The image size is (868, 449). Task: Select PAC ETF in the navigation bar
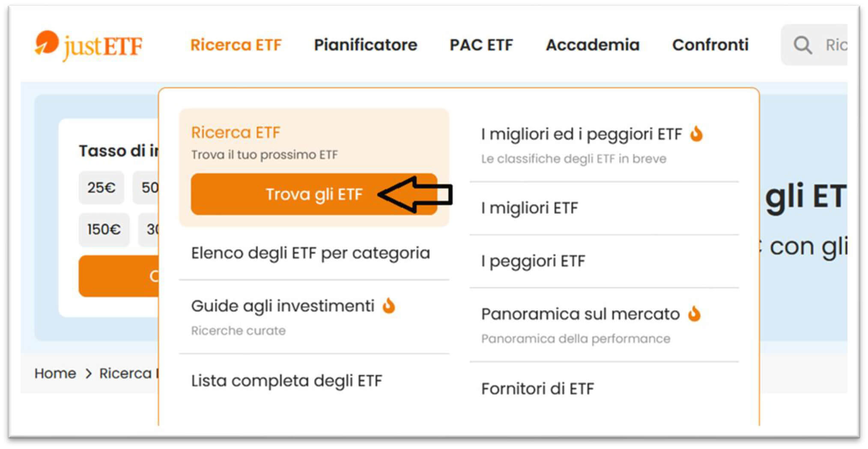pyautogui.click(x=481, y=45)
